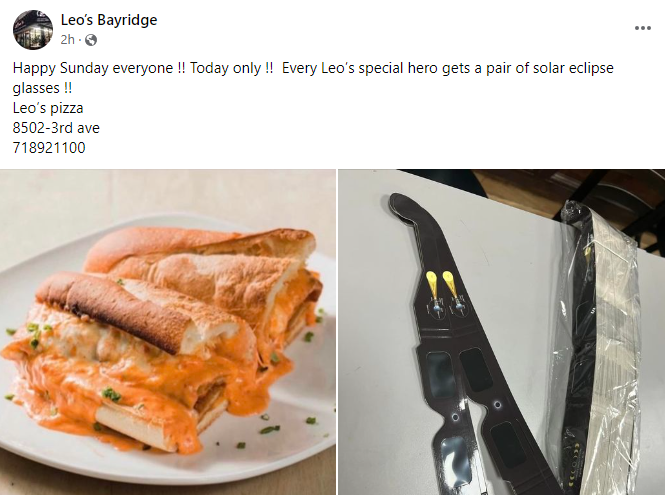Click the address line 8502-3rd ave
This screenshot has height=495, width=665.
[x=56, y=128]
